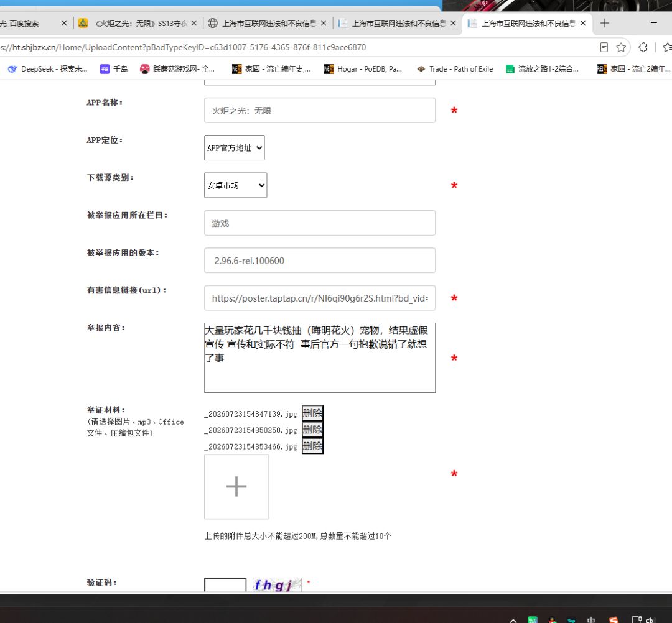Click the 被举报应用的版本 label
The height and width of the screenshot is (623, 672).
tap(123, 253)
